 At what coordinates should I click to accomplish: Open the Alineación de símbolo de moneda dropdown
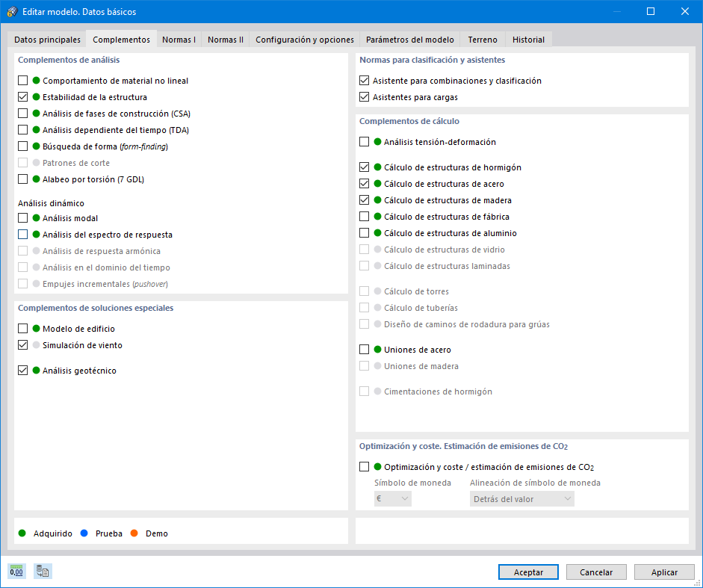521,498
